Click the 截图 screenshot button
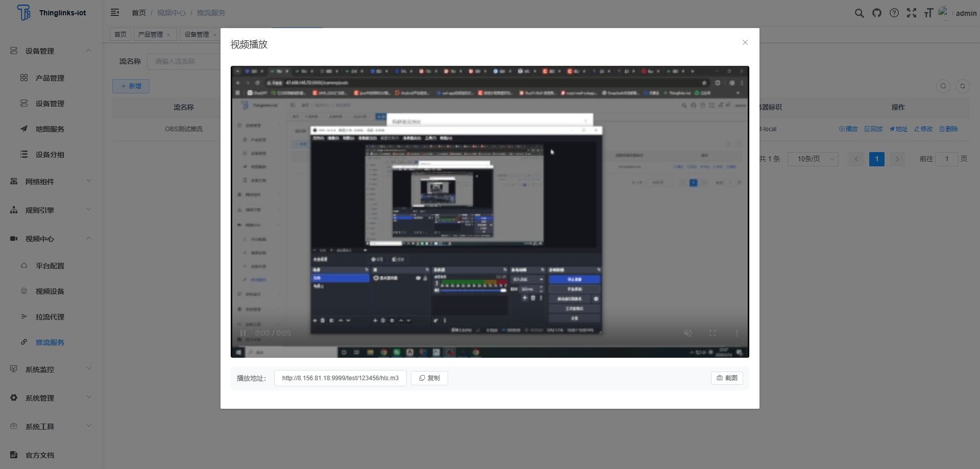The width and height of the screenshot is (980, 469). 727,378
